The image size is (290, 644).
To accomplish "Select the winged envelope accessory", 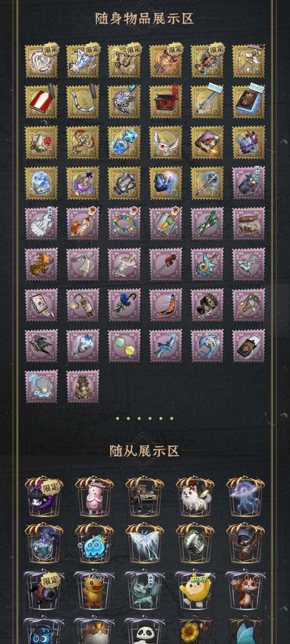I will pyautogui.click(x=166, y=143).
